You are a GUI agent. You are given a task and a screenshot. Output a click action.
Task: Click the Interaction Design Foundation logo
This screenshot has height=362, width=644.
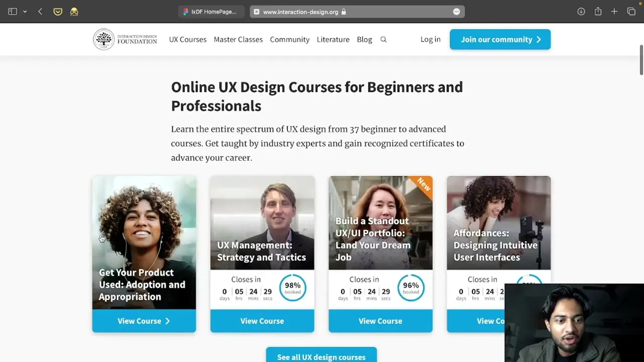(125, 39)
